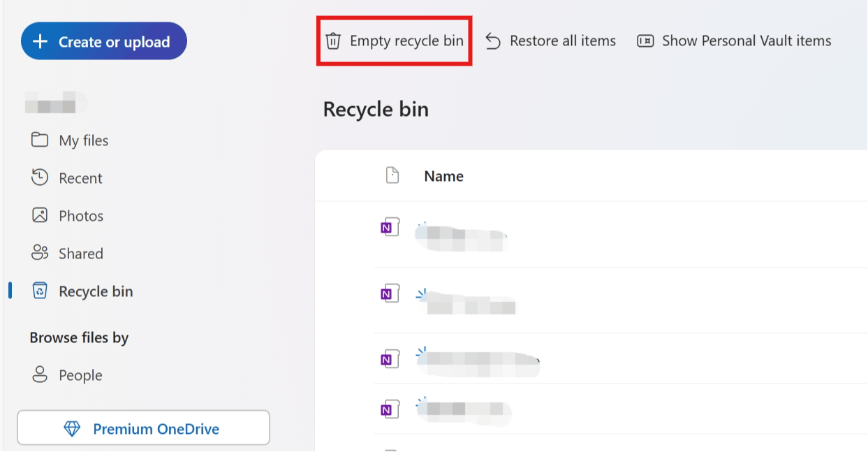Click the trash can icon in toolbar
The height and width of the screenshot is (452, 868).
[333, 41]
